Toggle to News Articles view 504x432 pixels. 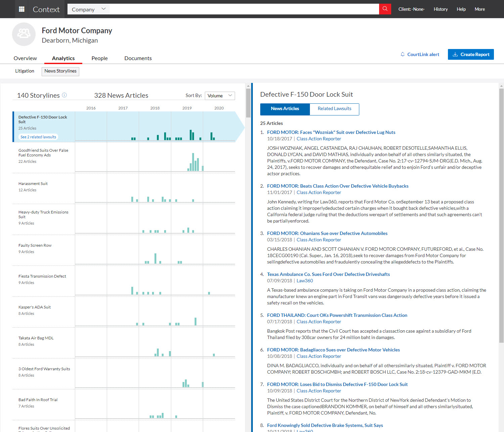(285, 109)
